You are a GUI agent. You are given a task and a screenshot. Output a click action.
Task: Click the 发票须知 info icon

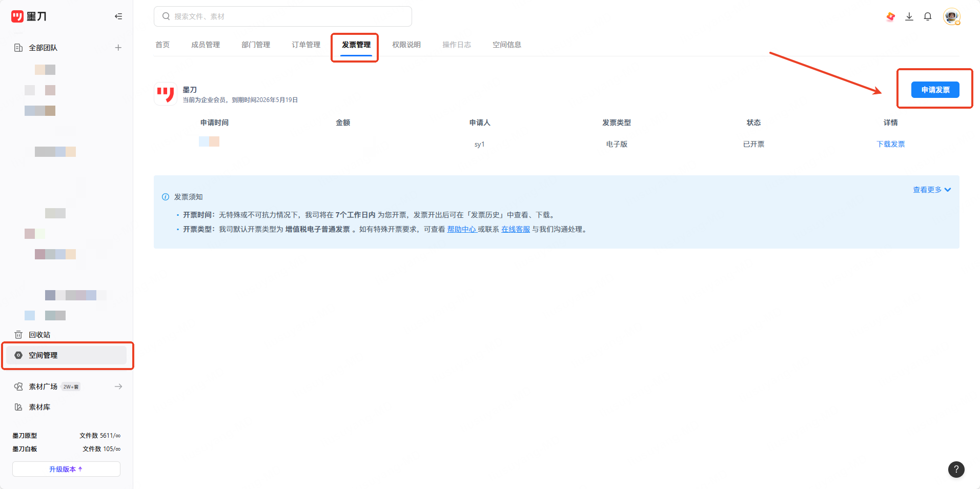(166, 197)
